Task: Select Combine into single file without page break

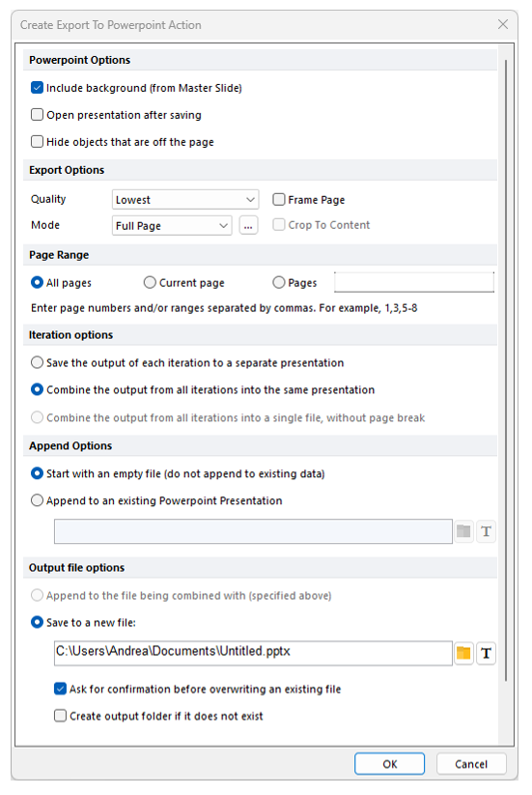Action: [x=37, y=417]
